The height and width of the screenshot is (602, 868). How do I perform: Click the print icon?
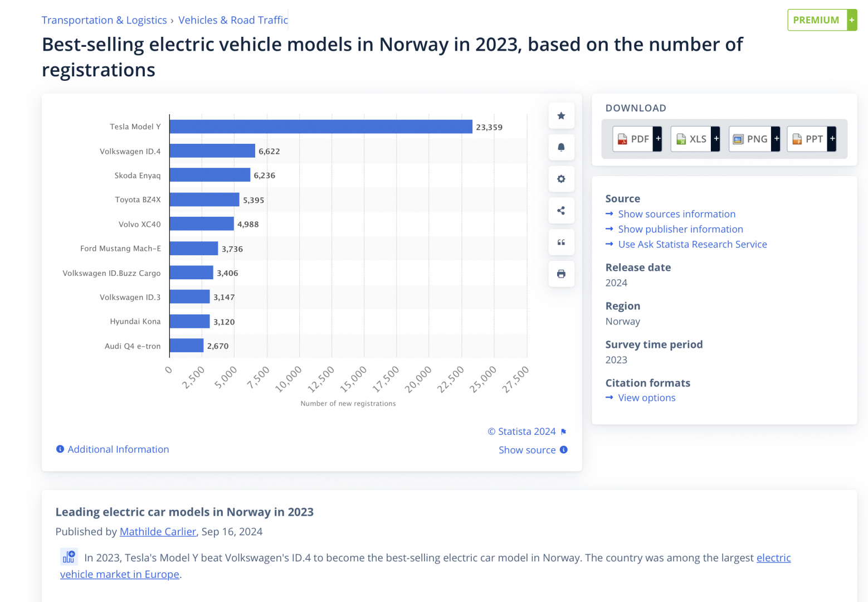561,274
